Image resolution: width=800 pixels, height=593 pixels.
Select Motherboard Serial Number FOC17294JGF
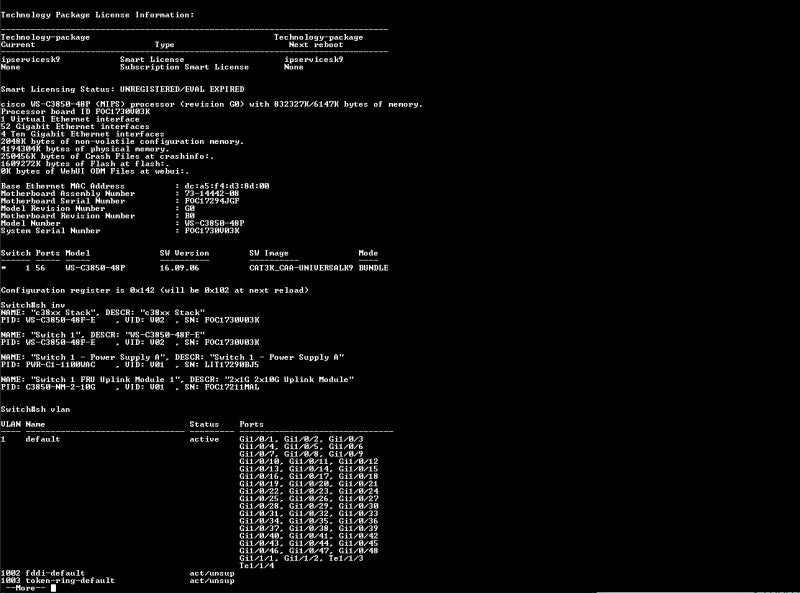point(212,201)
